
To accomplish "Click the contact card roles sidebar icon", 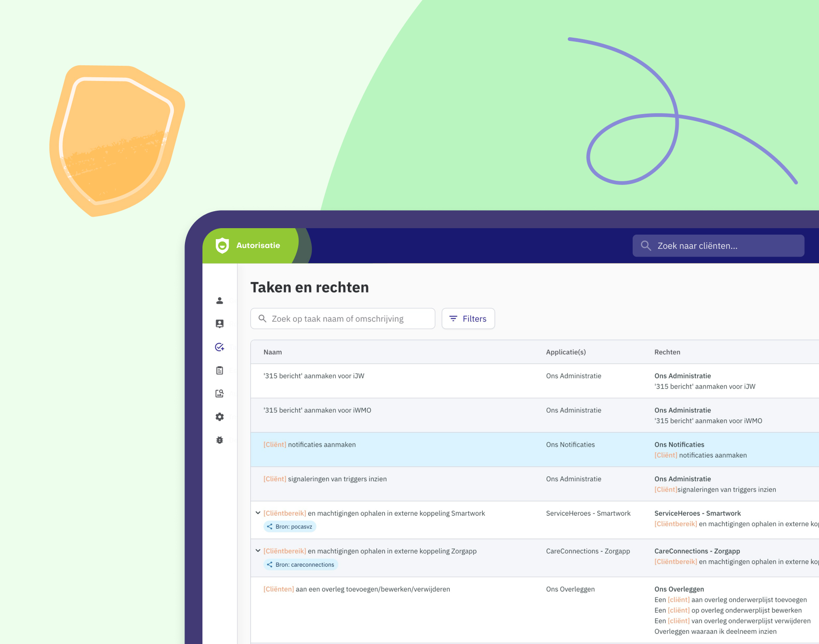I will (x=219, y=324).
